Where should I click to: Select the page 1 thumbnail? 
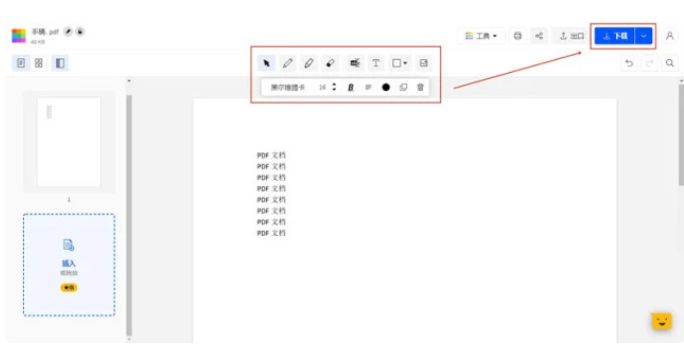coord(69,142)
